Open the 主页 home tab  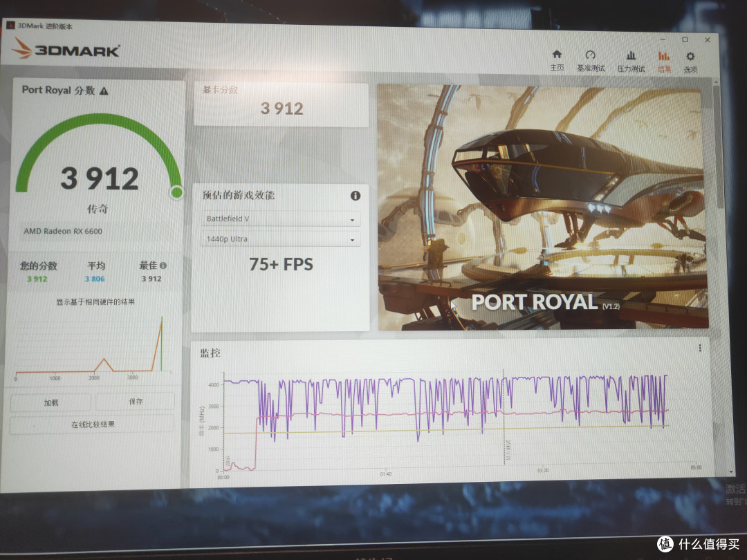click(557, 61)
